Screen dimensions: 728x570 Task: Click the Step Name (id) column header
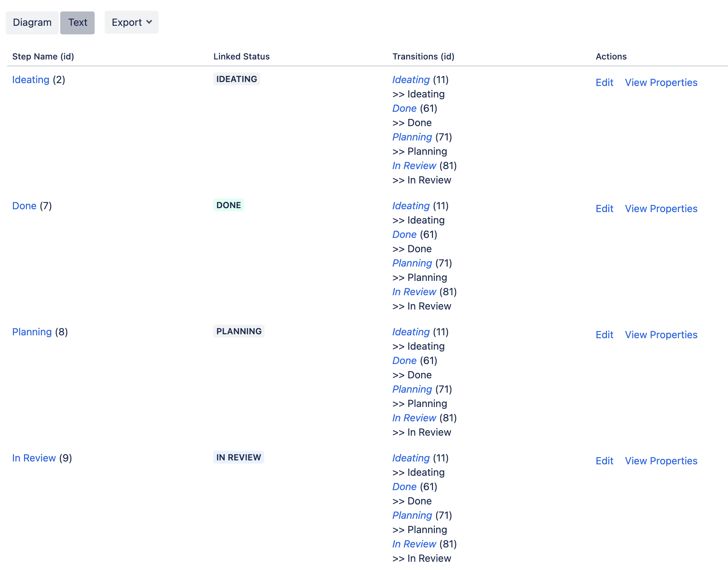[x=43, y=57]
